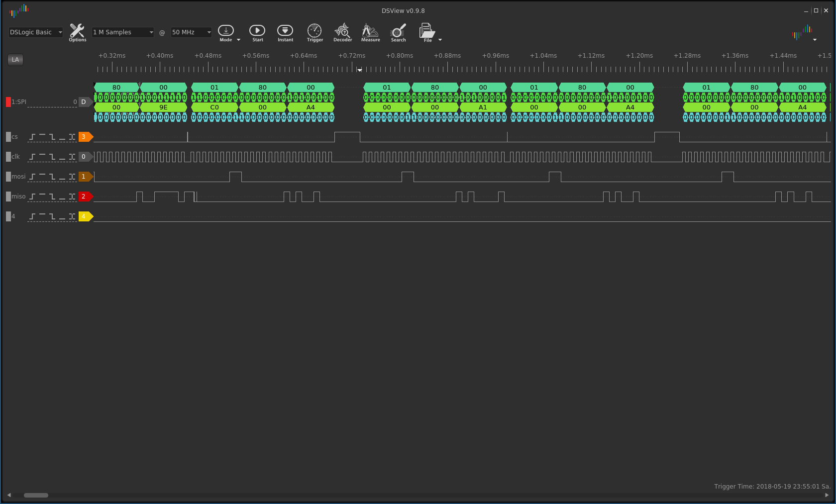Set high level trigger on cs channel
This screenshot has height=504, width=836.
(42, 137)
